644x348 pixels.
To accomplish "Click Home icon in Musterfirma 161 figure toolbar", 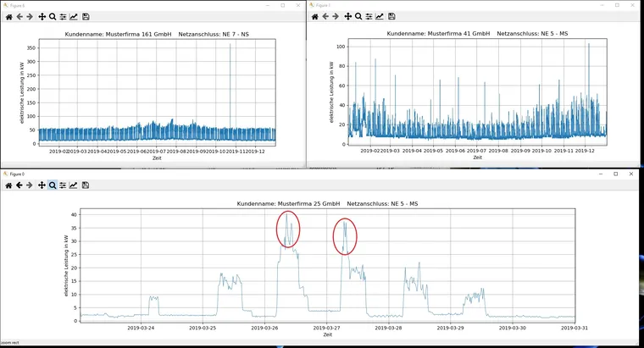I will [8, 16].
